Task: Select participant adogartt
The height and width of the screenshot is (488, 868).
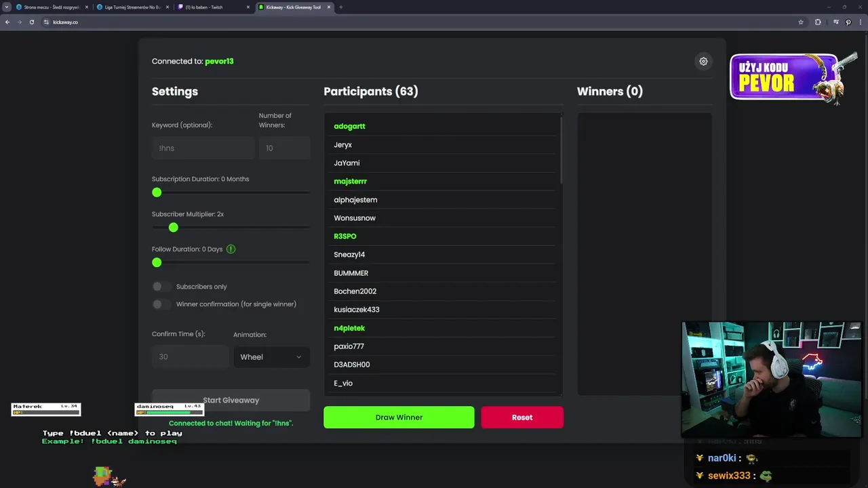Action: point(349,126)
